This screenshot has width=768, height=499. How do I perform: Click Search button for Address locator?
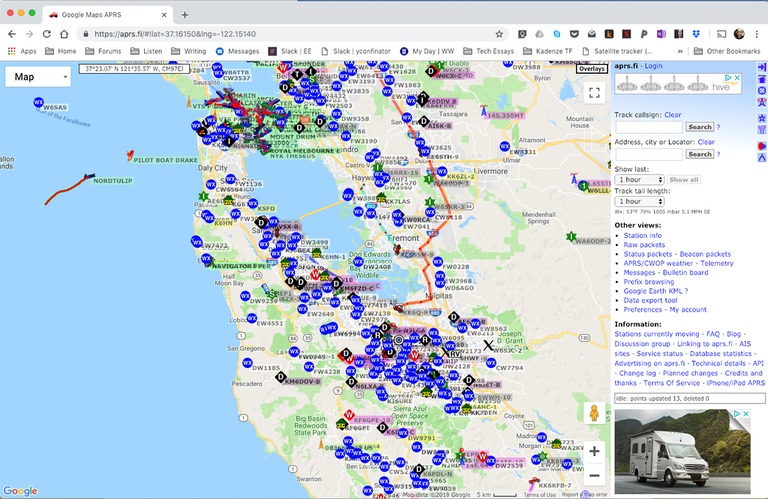(699, 154)
